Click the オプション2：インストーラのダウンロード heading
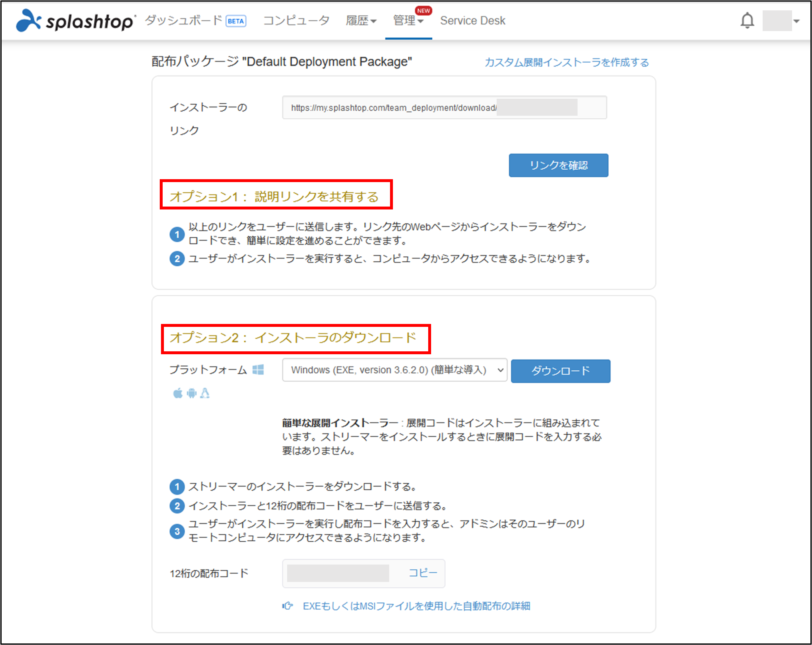This screenshot has width=812, height=645. click(293, 338)
